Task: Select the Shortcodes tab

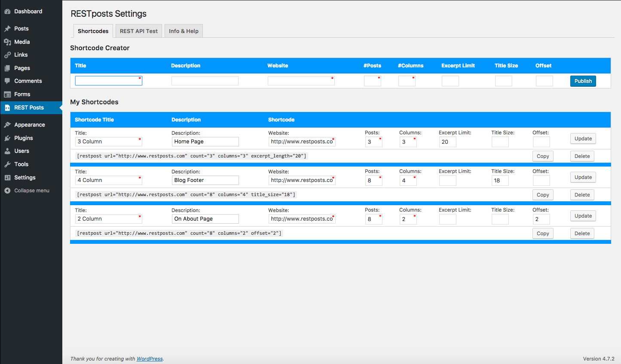Action: point(93,31)
